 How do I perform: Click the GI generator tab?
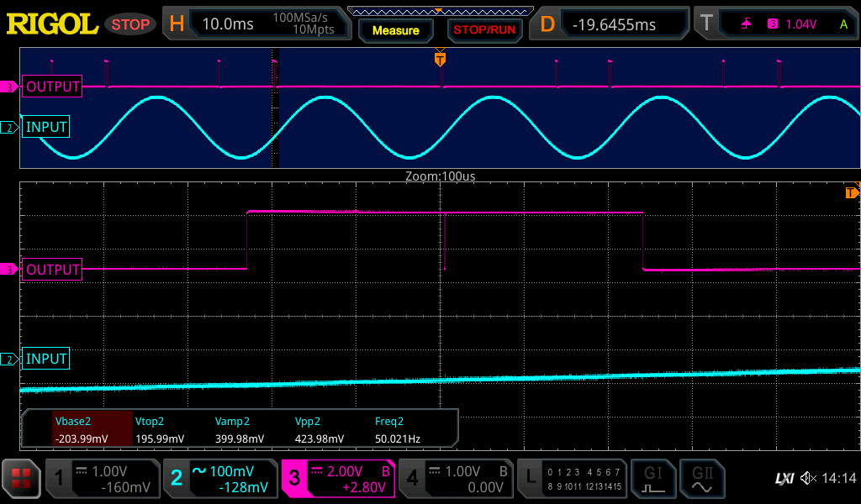[x=653, y=479]
